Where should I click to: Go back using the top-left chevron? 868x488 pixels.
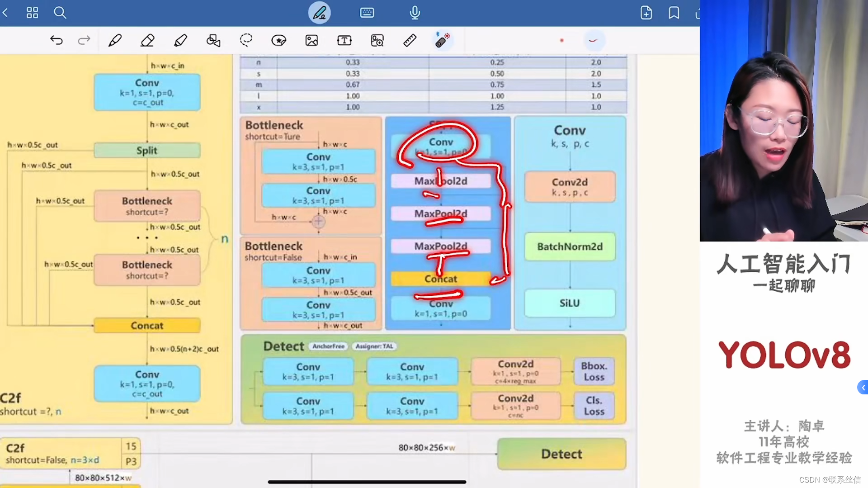5,13
